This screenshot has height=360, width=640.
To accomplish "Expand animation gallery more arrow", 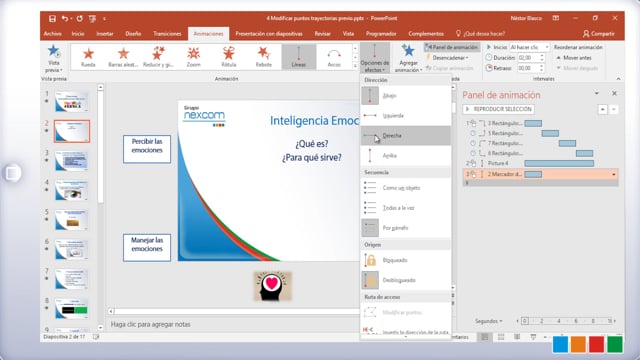I will point(355,66).
